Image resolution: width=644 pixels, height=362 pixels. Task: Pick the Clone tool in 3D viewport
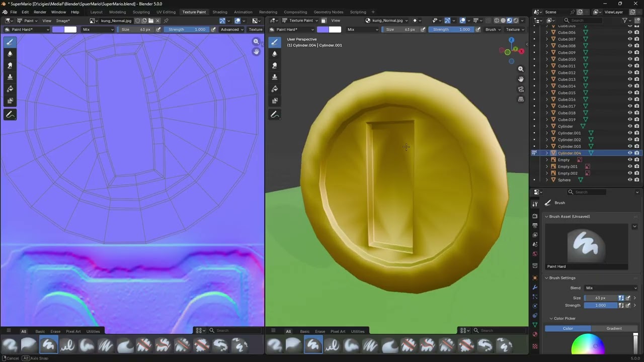[275, 77]
